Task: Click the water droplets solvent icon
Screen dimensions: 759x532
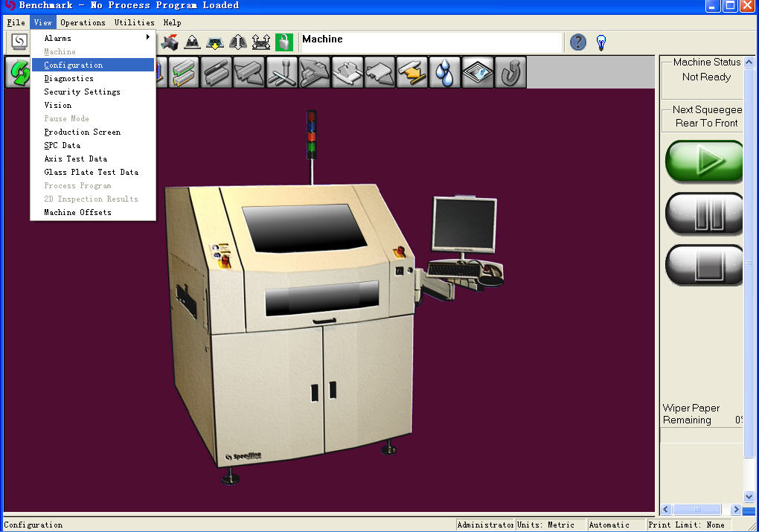Action: click(445, 73)
